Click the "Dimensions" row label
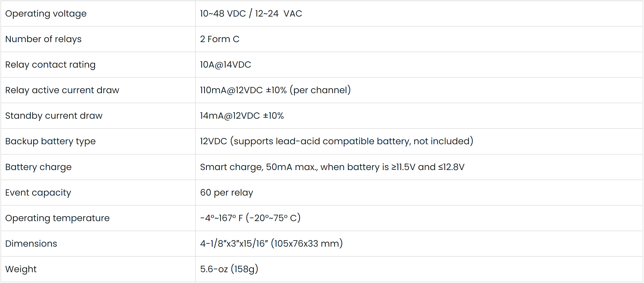Image resolution: width=644 pixels, height=283 pixels. [31, 244]
